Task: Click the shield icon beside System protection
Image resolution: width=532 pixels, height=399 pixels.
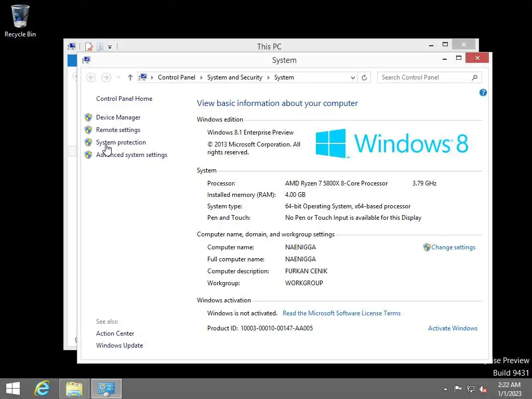Action: point(88,142)
